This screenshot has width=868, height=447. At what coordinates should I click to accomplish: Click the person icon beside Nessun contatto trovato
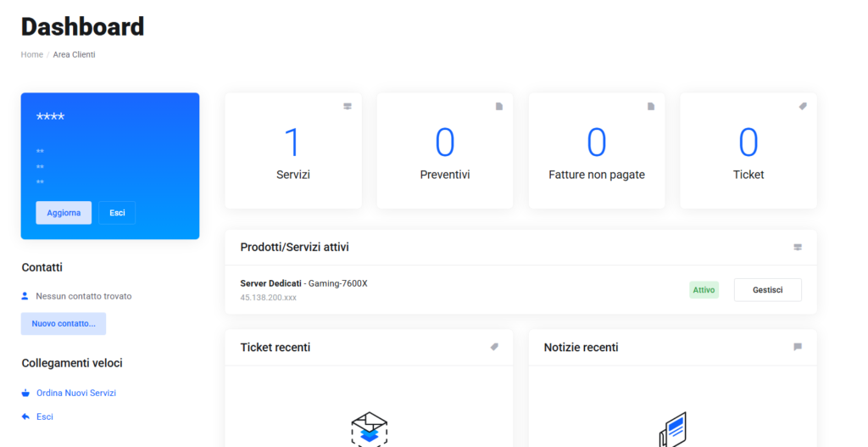(x=25, y=296)
